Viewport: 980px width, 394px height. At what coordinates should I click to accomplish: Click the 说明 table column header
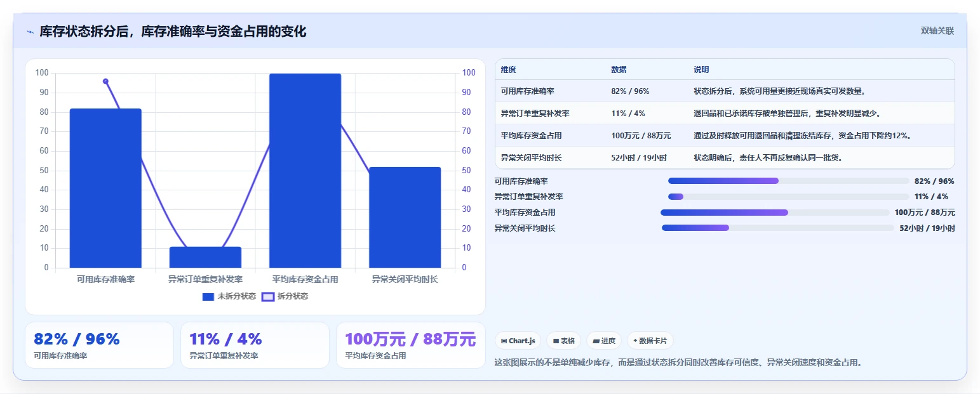click(701, 70)
